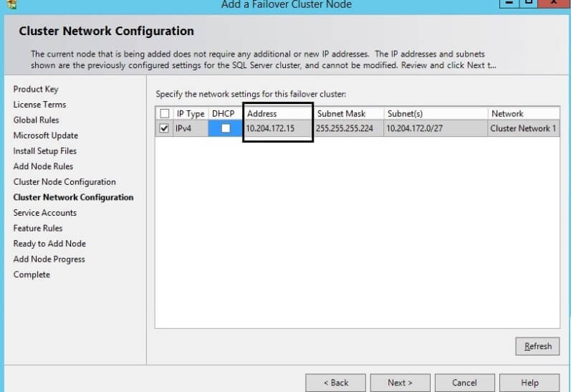Toggle the header select-all checkbox
Image resolution: width=571 pixels, height=392 pixels.
click(x=165, y=114)
